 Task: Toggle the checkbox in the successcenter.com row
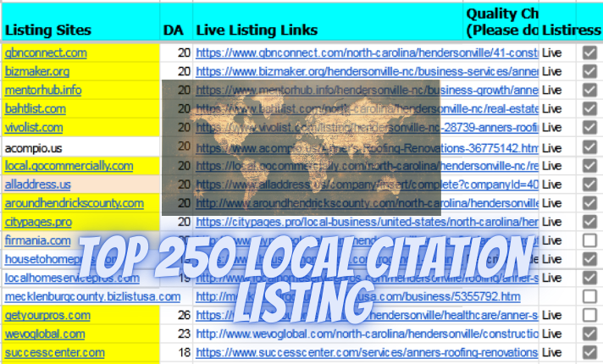tap(589, 352)
